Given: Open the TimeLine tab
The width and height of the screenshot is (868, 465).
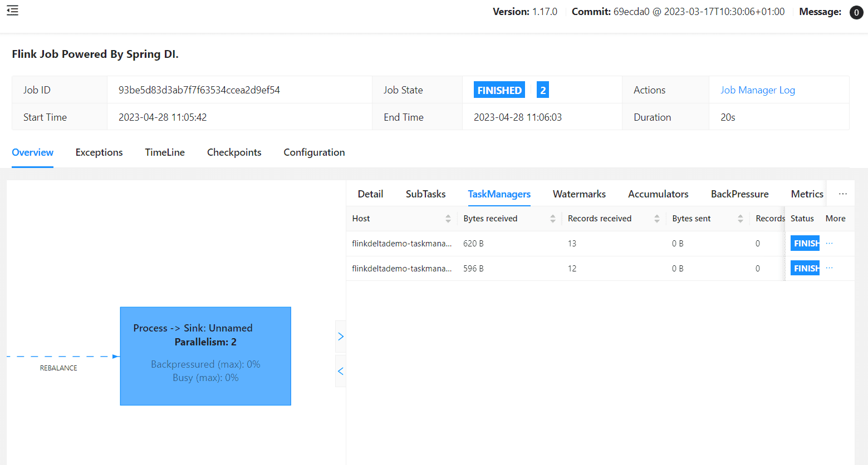Looking at the screenshot, I should pyautogui.click(x=165, y=152).
